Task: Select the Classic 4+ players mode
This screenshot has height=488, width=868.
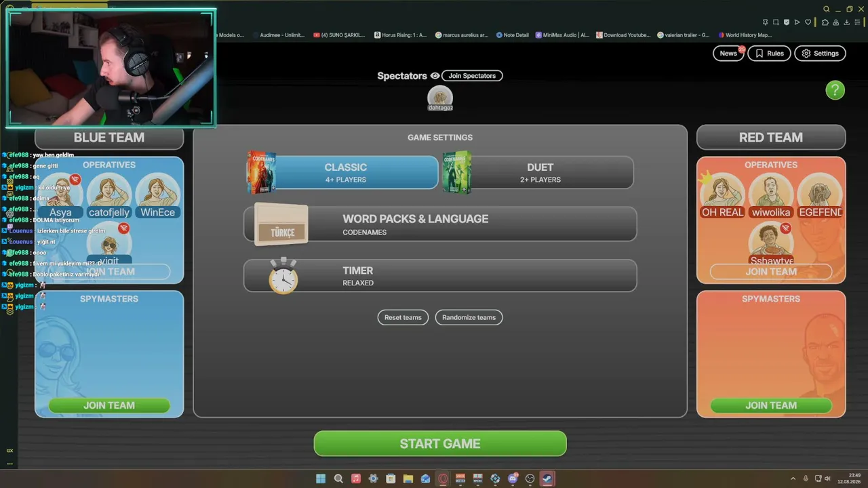Action: click(342, 173)
